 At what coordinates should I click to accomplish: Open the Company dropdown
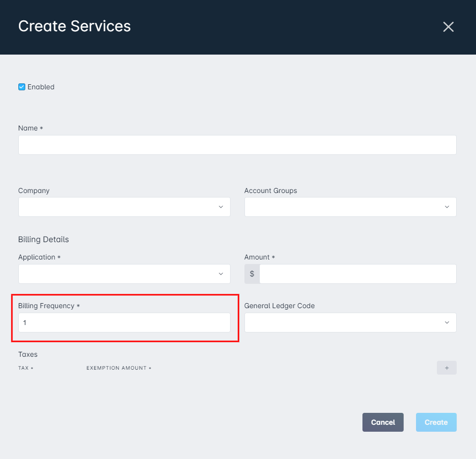(x=124, y=207)
